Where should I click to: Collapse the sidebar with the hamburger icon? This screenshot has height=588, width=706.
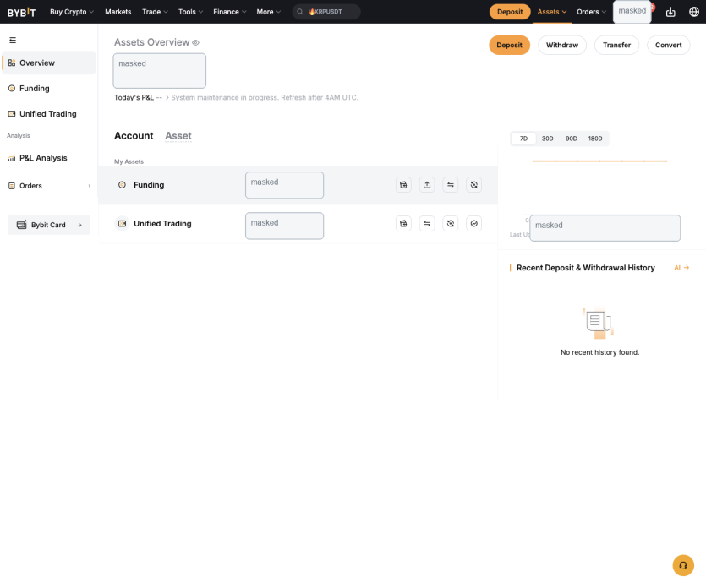pos(13,41)
